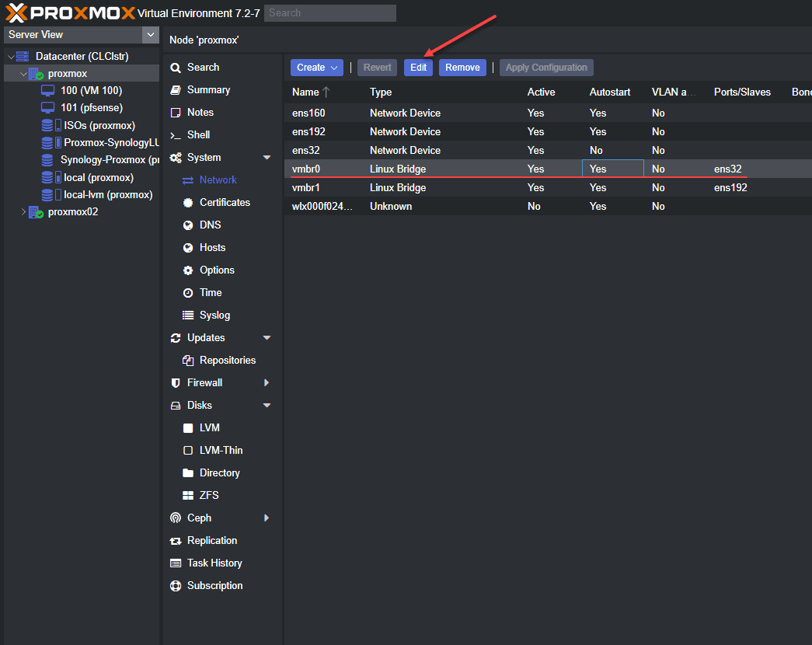Expand the Firewall submenu arrow
The image size is (812, 645).
pyautogui.click(x=267, y=383)
